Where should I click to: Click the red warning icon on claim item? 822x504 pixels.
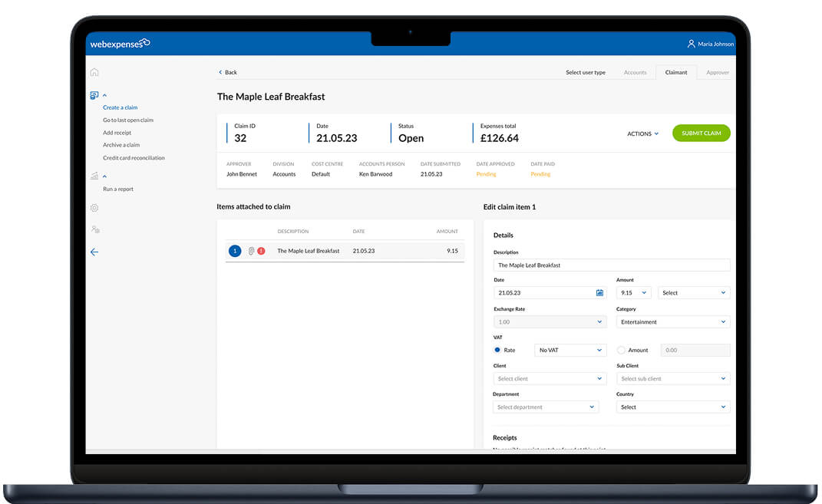click(x=261, y=251)
